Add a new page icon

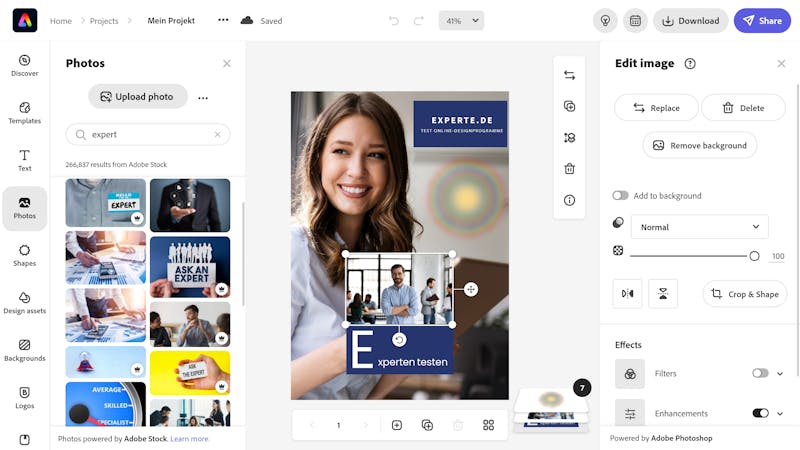coord(396,425)
